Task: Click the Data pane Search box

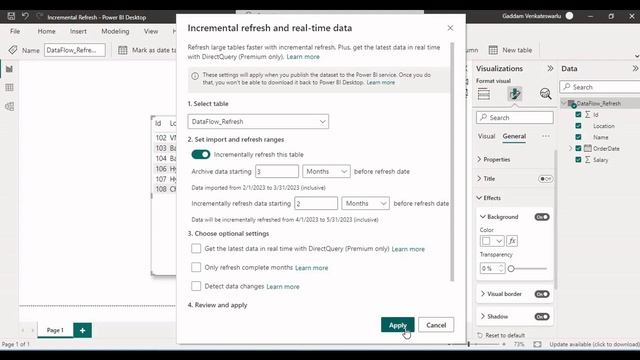Action: [x=600, y=87]
